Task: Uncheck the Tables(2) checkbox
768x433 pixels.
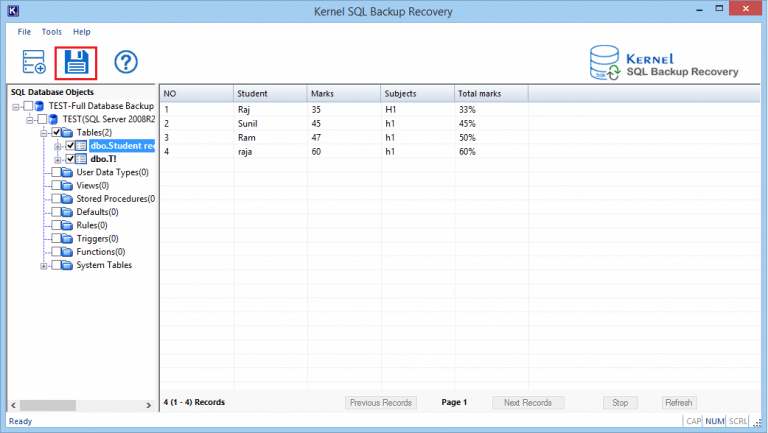Action: [x=55, y=133]
